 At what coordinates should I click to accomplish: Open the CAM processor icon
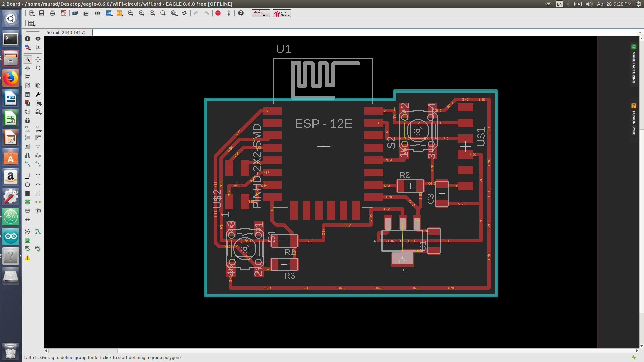86,13
